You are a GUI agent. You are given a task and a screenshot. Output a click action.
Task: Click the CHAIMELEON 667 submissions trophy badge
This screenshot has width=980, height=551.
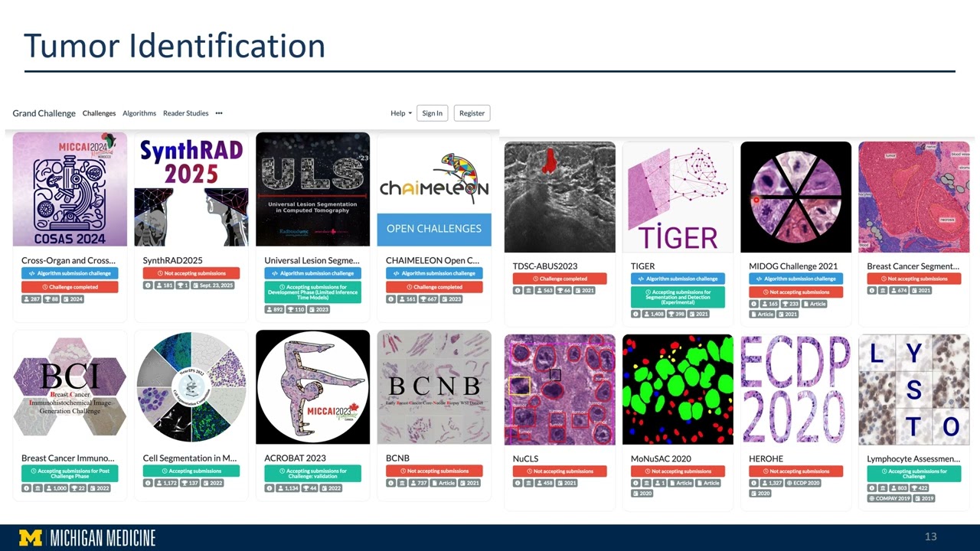430,298
